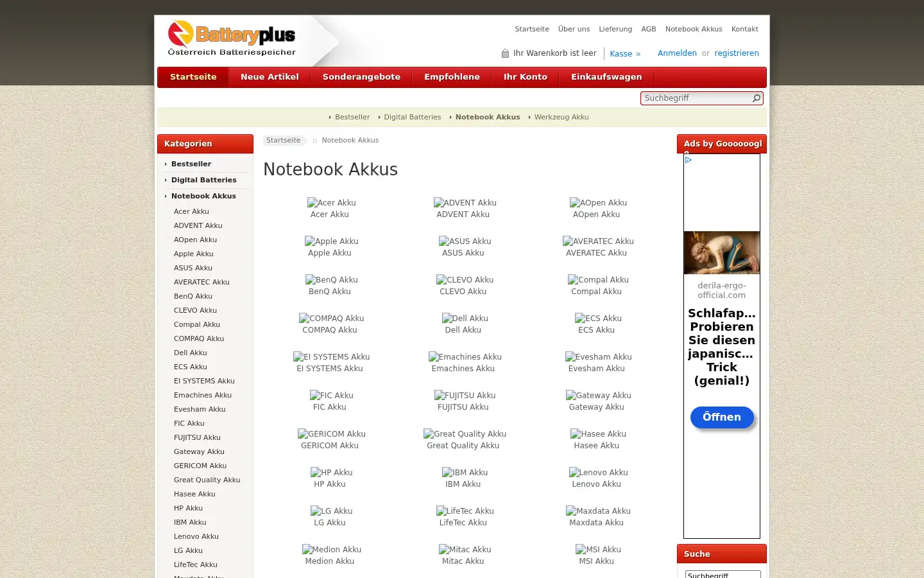This screenshot has width=924, height=578.
Task: Open the AOpen Akku image placeholder
Action: click(599, 203)
